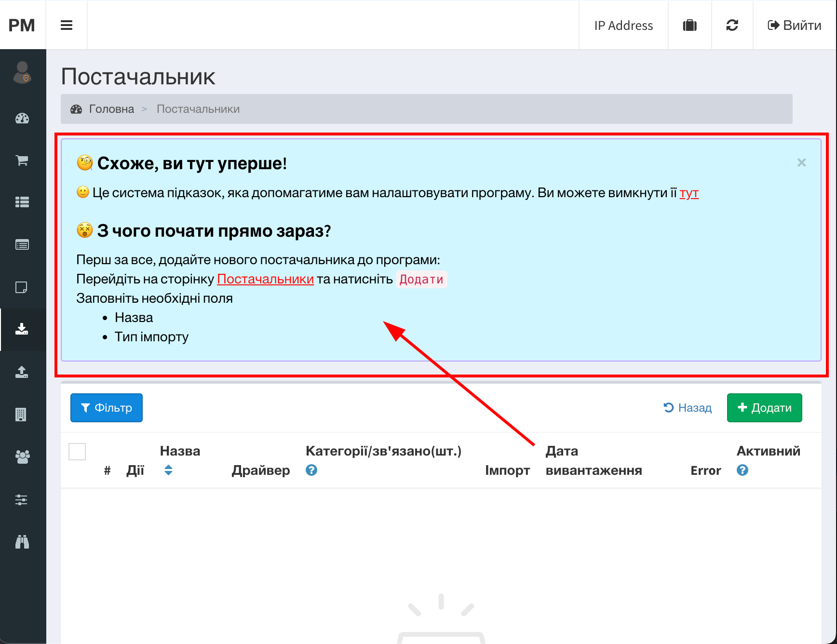837x644 pixels.
Task: Open the user profile avatar in sidebar
Action: 22,72
